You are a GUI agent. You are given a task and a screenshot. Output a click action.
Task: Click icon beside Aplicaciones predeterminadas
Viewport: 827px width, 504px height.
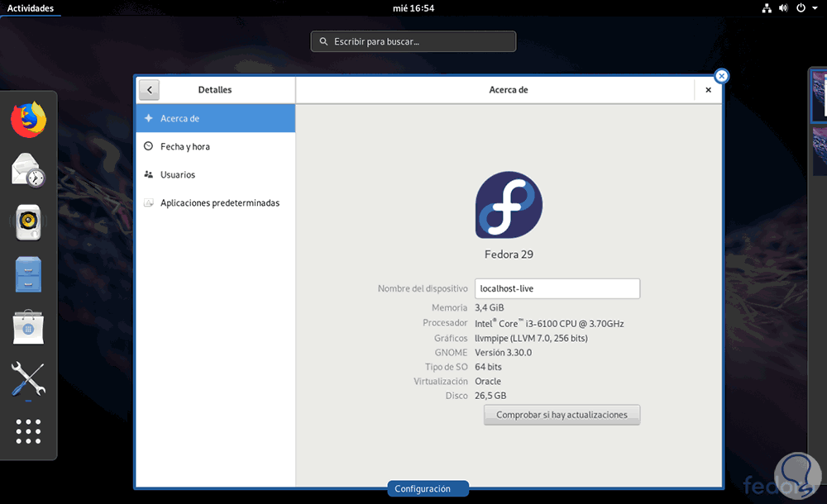[x=149, y=203]
